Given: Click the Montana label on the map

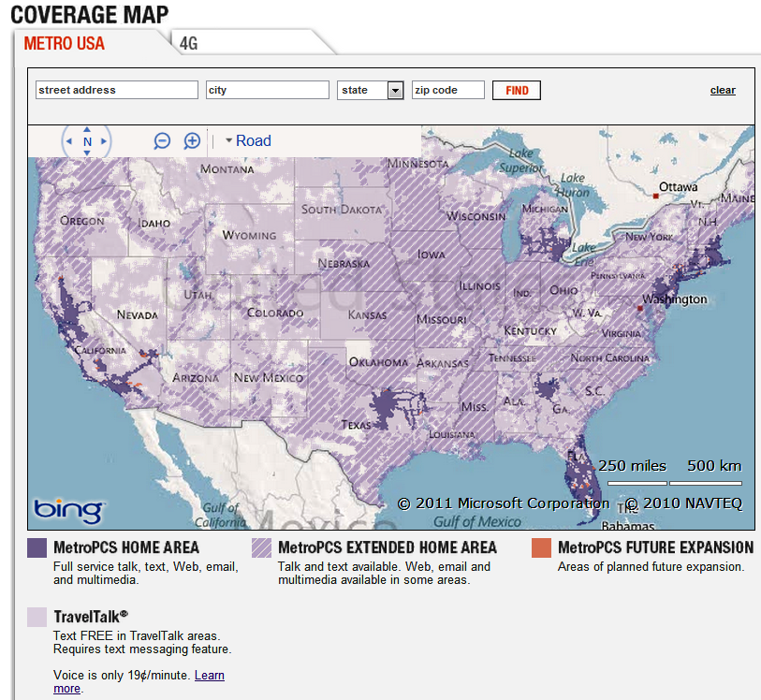Looking at the screenshot, I should pos(227,169).
